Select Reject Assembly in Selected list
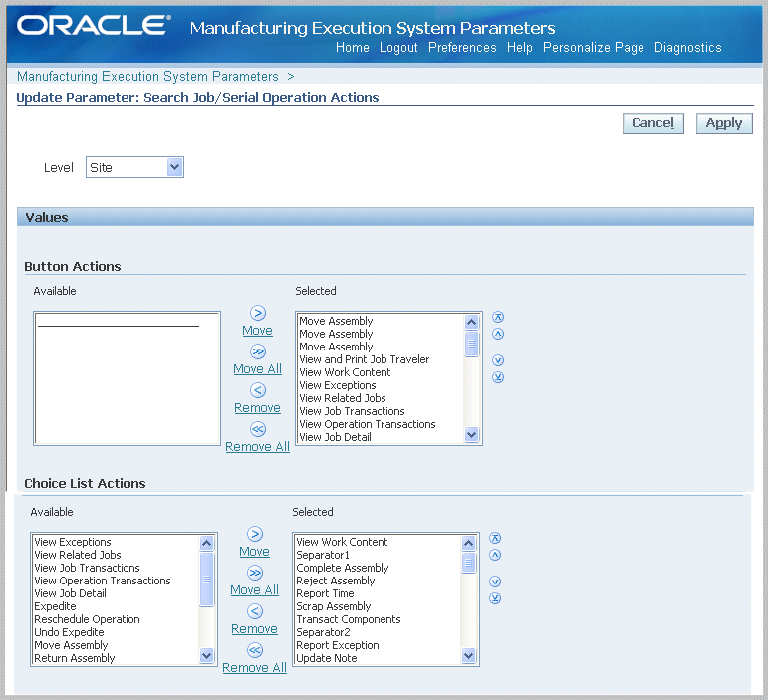Screen dimensions: 768x700 pos(335,582)
